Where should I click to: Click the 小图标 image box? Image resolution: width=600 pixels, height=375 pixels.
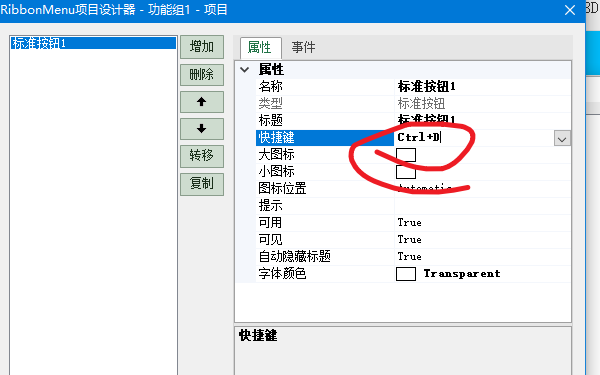(406, 172)
